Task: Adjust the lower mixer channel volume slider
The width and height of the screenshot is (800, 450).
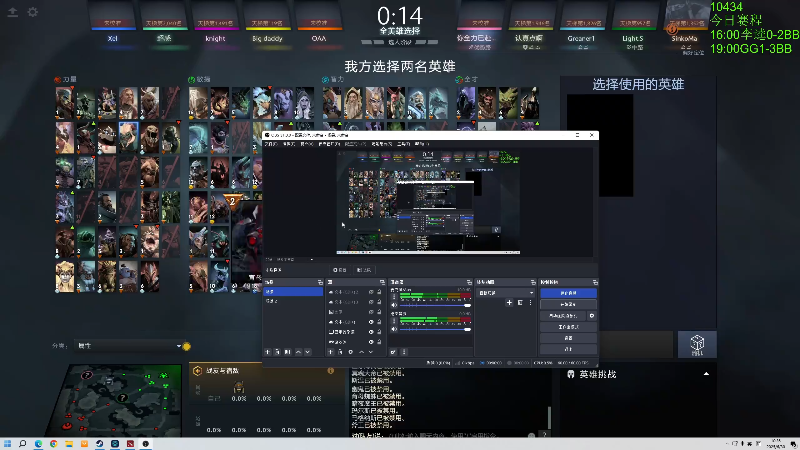Action: tap(435, 329)
